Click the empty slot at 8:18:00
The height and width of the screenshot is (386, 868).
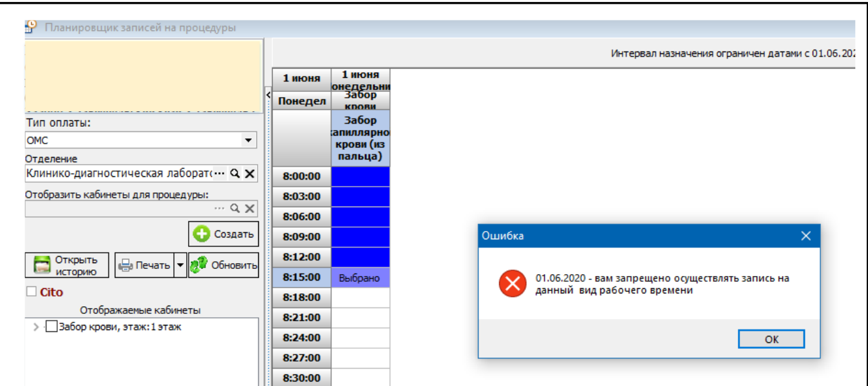coord(361,297)
